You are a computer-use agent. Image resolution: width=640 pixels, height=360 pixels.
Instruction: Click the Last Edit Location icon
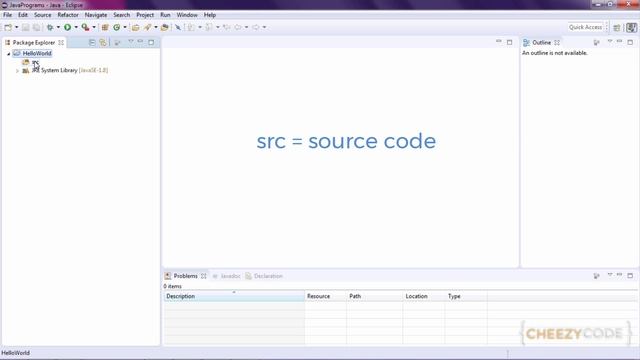[227, 27]
